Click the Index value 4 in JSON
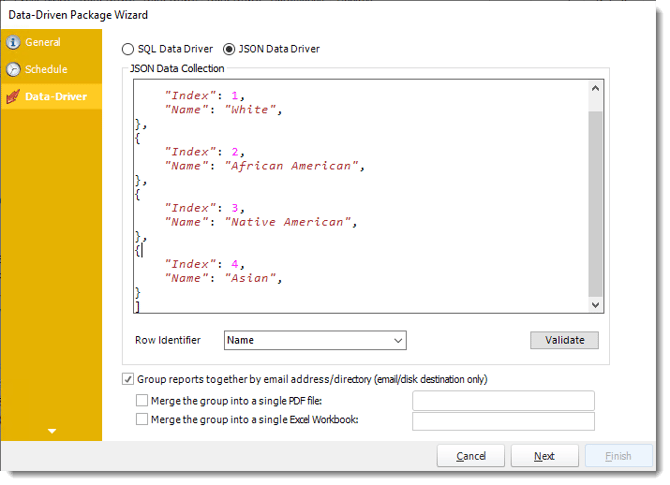This screenshot has height=485, width=670. [235, 264]
